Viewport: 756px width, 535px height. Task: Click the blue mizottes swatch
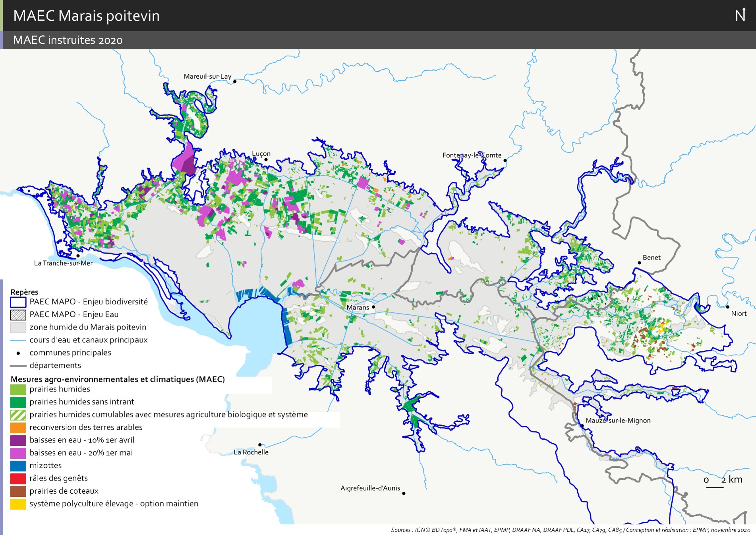[18, 466]
